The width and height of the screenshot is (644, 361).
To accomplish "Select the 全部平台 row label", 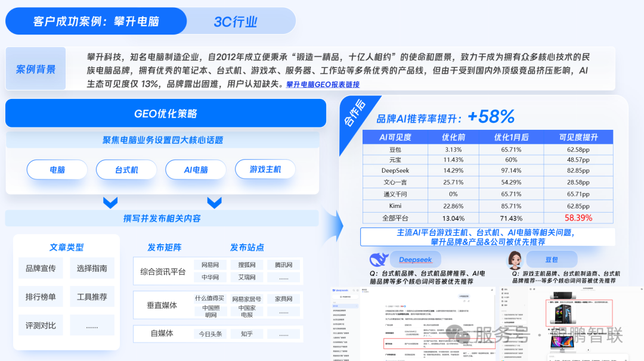I will point(395,218).
